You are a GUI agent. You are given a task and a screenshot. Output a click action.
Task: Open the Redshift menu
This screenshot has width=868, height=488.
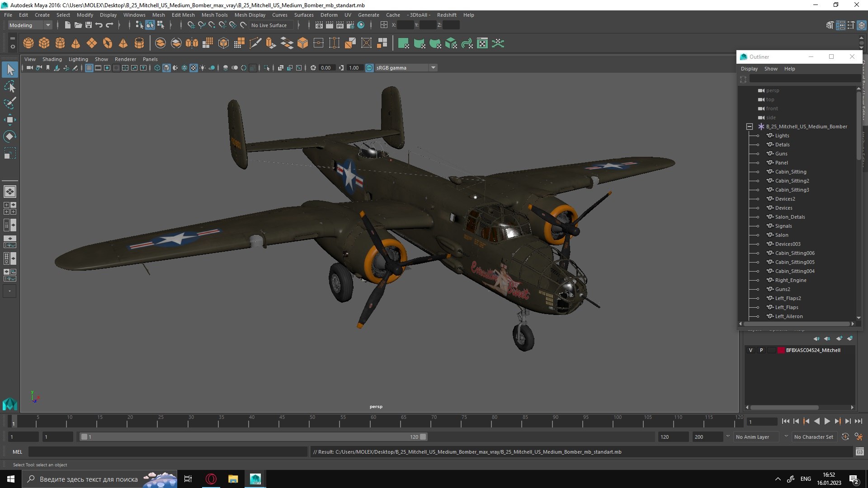tap(446, 15)
